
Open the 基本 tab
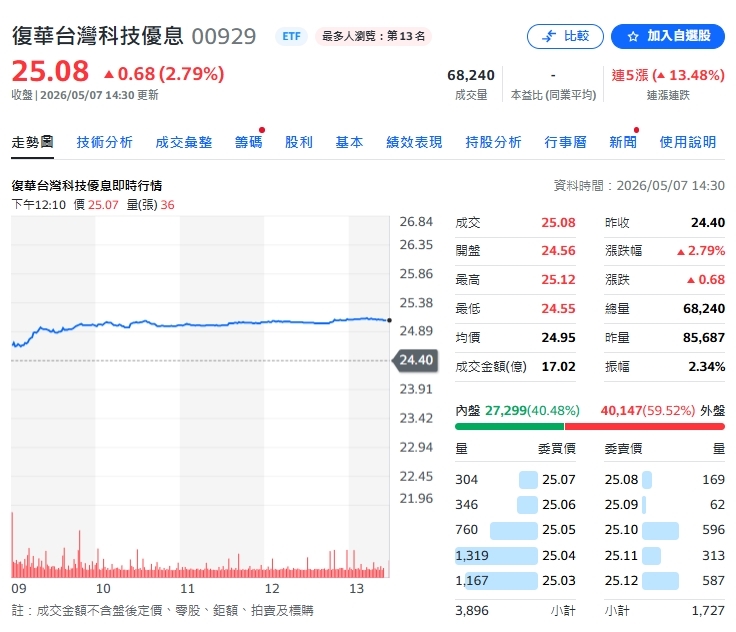tap(349, 142)
